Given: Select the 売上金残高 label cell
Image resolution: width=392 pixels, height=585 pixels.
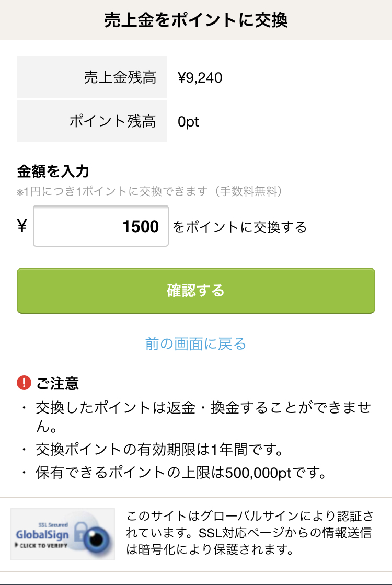Looking at the screenshot, I should pos(92,77).
